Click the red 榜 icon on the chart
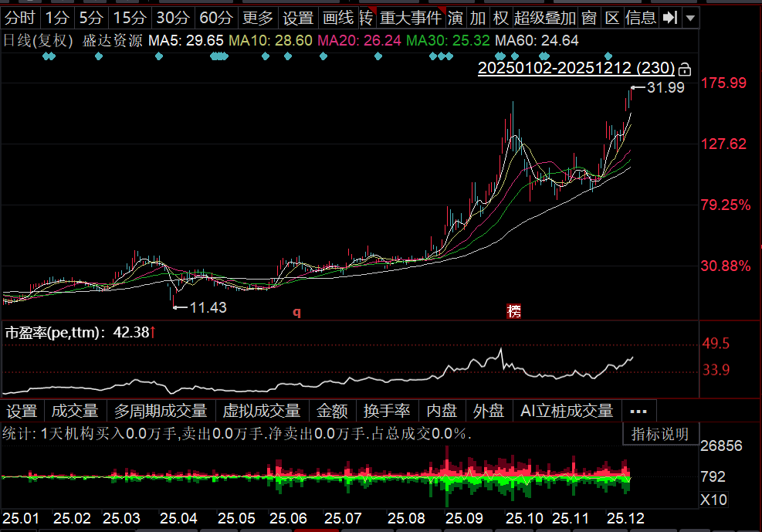The image size is (762, 532). [513, 311]
